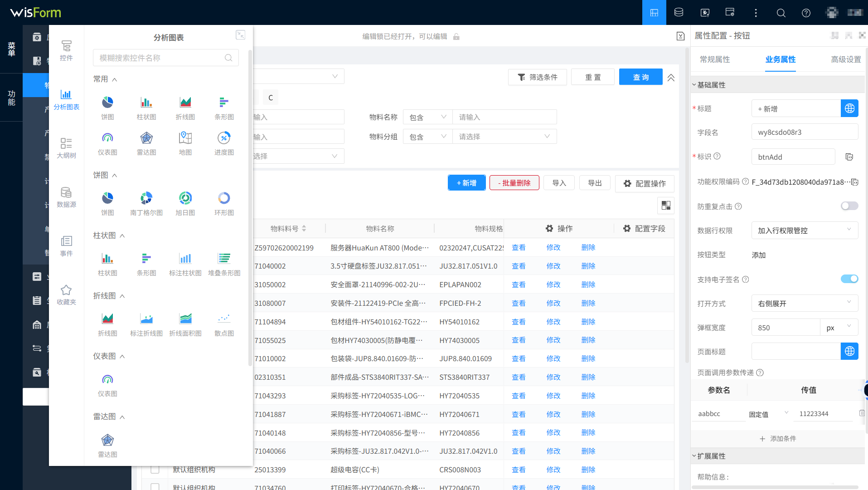Screen dimensions: 868x490
Task: Select the 仪表图 icon in 常用 section
Action: point(107,143)
